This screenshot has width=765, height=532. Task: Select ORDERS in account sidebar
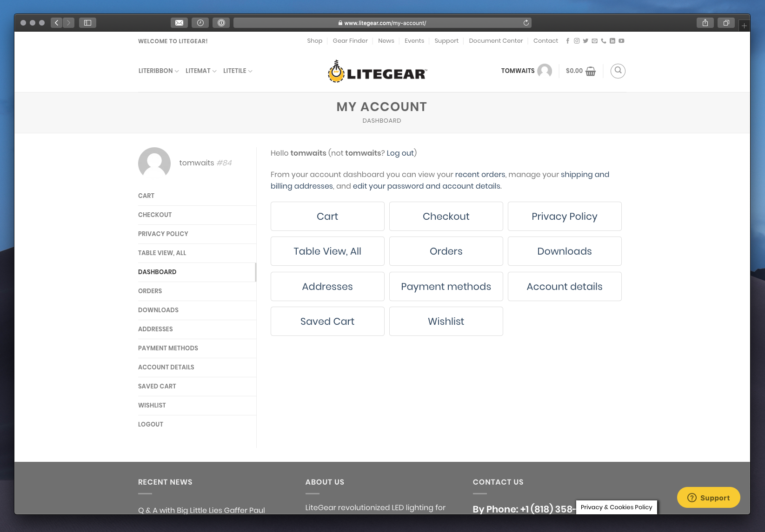[197, 291]
